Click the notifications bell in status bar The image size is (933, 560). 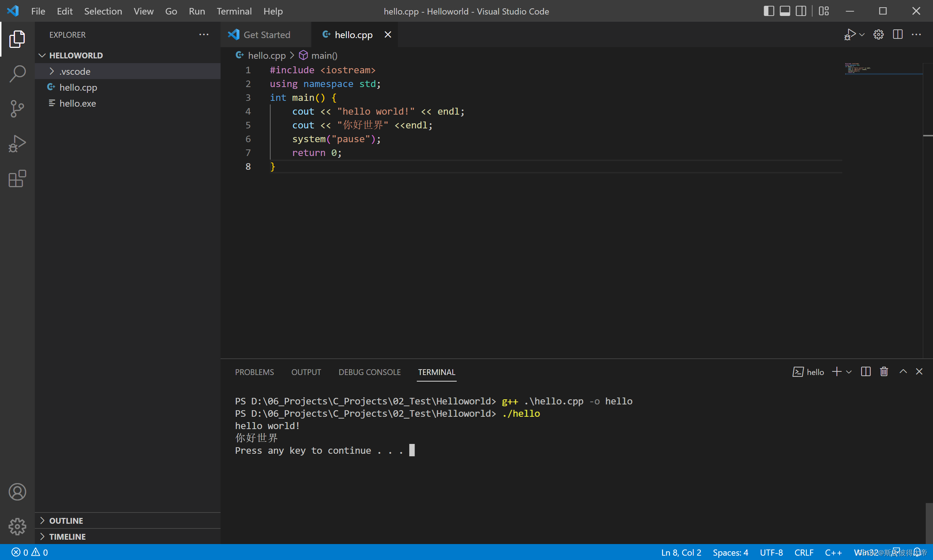pyautogui.click(x=917, y=552)
